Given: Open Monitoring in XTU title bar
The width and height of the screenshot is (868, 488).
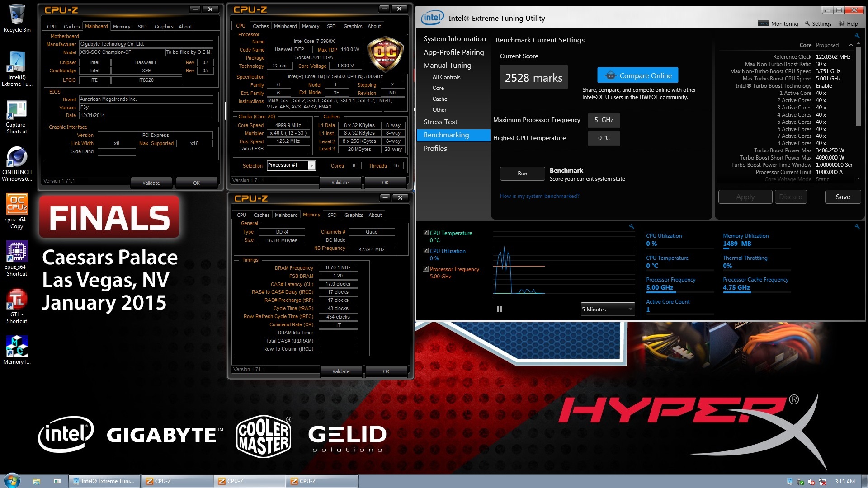Looking at the screenshot, I should tap(778, 24).
